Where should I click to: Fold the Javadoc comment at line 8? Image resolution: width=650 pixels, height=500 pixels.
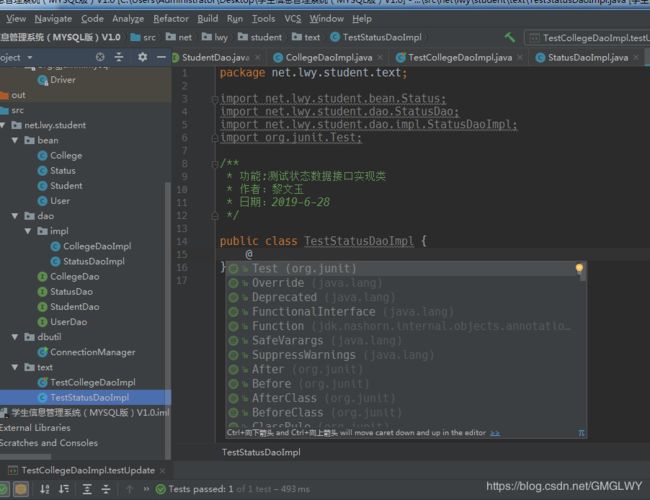(215, 165)
